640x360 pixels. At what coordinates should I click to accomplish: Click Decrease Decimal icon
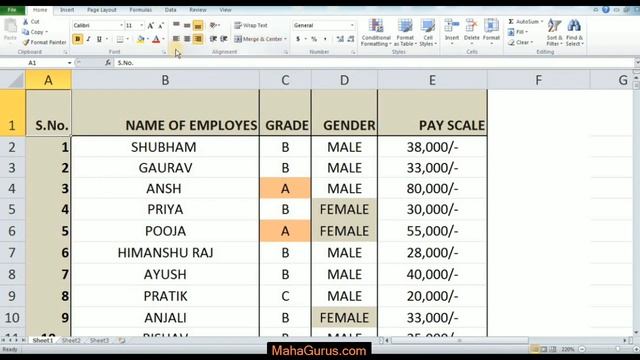click(x=351, y=39)
